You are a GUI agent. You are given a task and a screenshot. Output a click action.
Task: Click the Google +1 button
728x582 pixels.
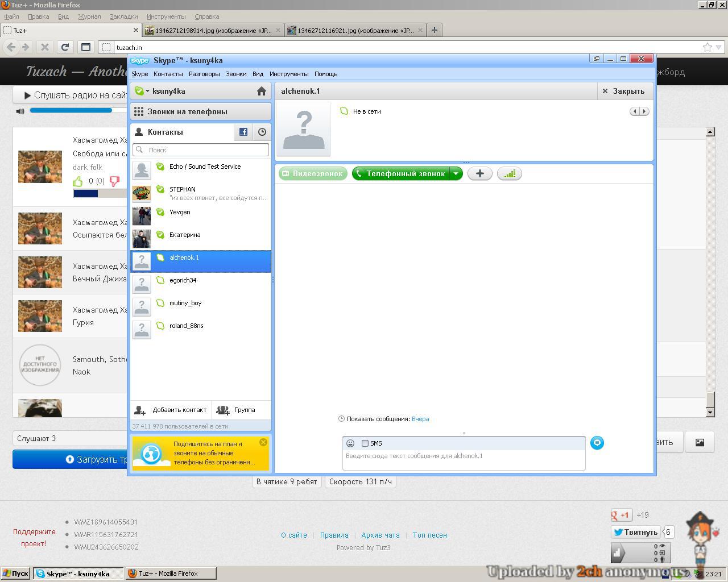pyautogui.click(x=622, y=515)
